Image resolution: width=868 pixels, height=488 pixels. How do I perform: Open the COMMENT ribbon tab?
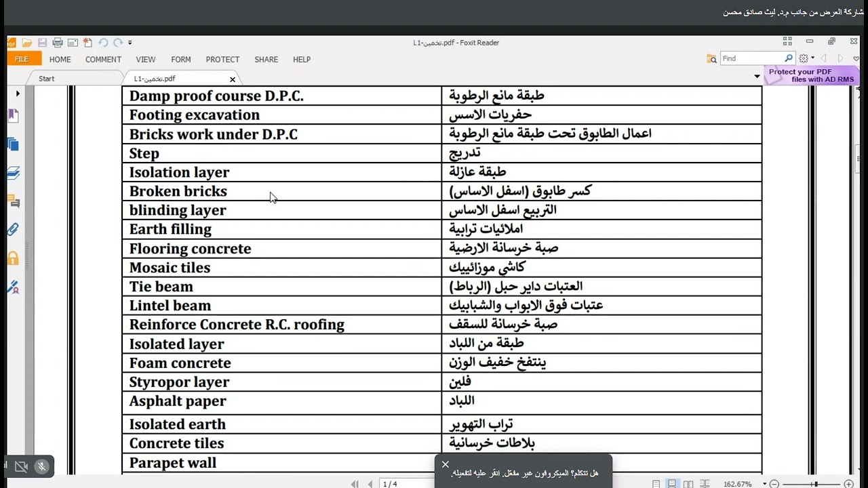coord(103,60)
